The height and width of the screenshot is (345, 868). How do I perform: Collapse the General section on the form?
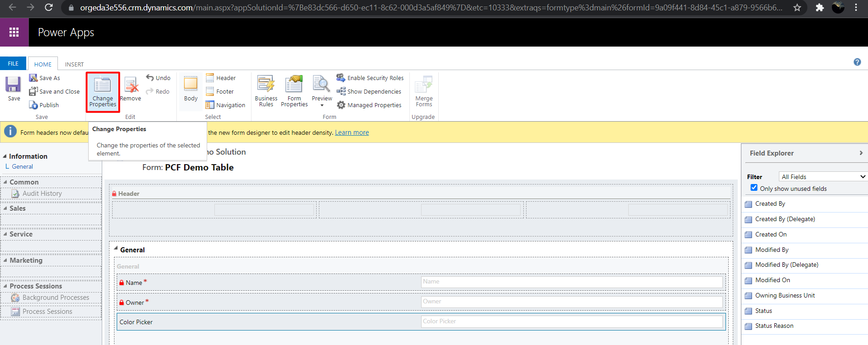116,249
